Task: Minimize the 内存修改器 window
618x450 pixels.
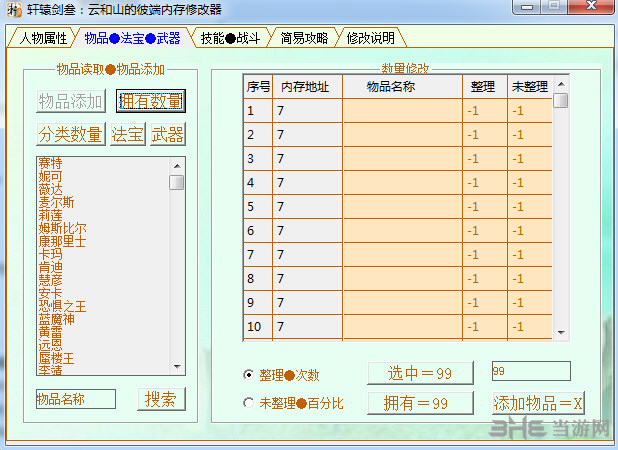Action: (527, 6)
